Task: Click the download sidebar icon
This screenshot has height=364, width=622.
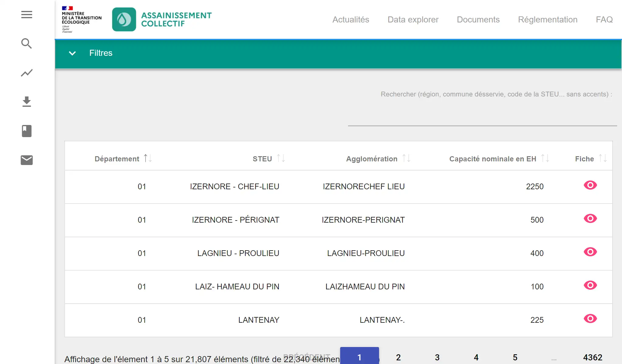Action: 27,102
